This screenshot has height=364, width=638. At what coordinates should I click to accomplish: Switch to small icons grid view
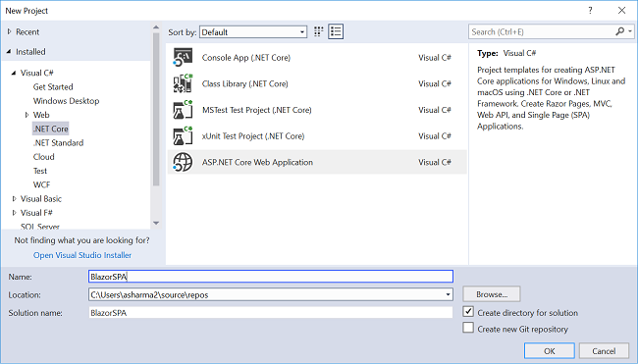pyautogui.click(x=319, y=31)
